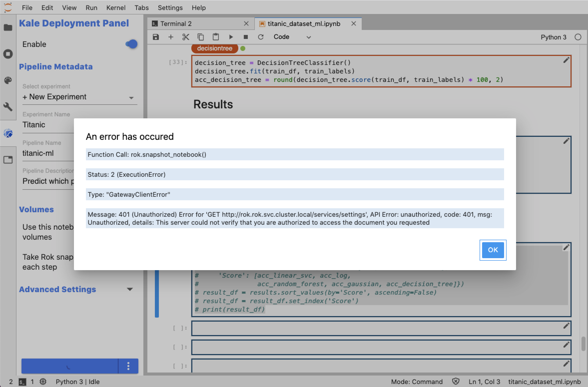Click the kernel status circle indicator

(x=578, y=37)
